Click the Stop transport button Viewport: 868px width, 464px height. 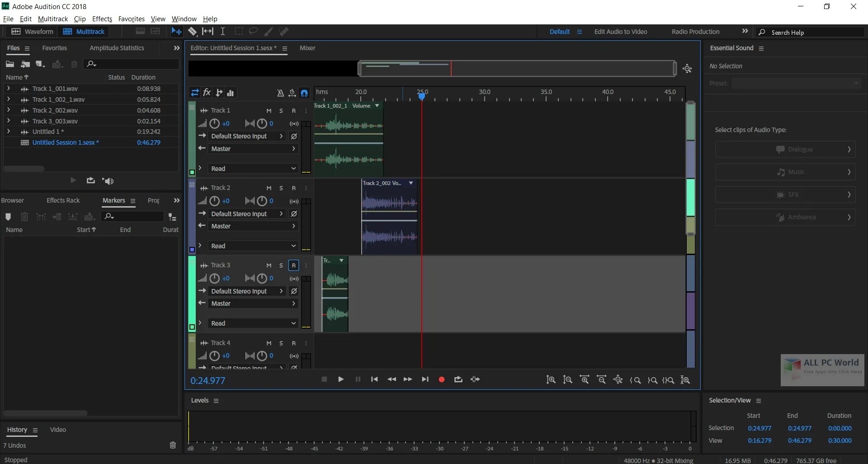click(324, 379)
